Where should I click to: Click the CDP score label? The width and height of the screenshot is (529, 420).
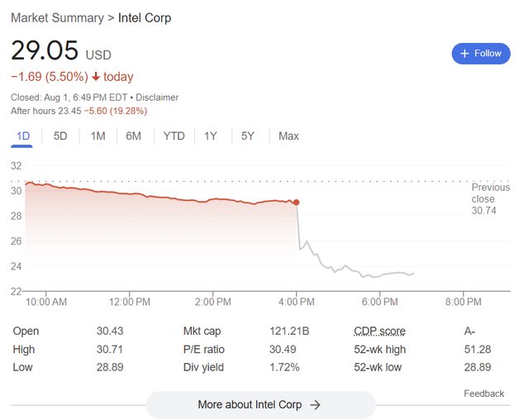379,331
